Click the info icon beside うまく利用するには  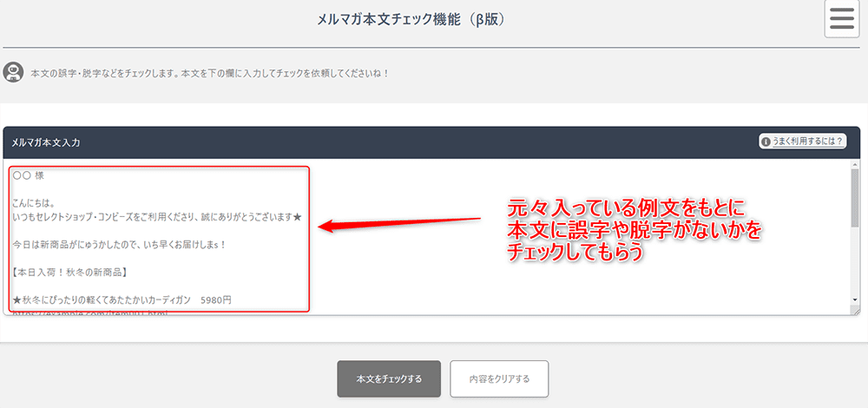coord(766,141)
